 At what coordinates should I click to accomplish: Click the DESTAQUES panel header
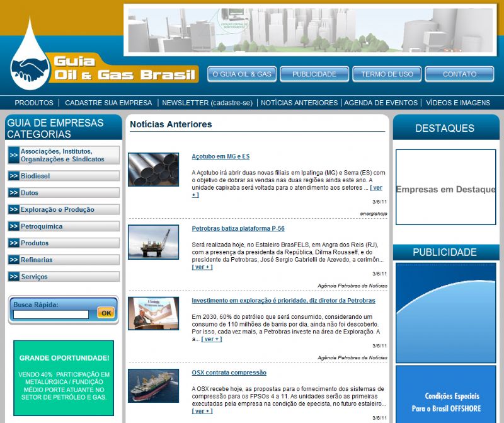(446, 127)
